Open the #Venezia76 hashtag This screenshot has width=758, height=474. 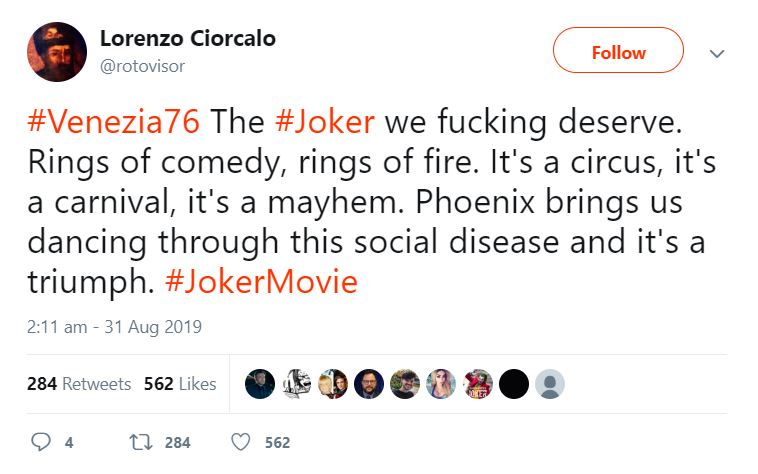pos(114,121)
